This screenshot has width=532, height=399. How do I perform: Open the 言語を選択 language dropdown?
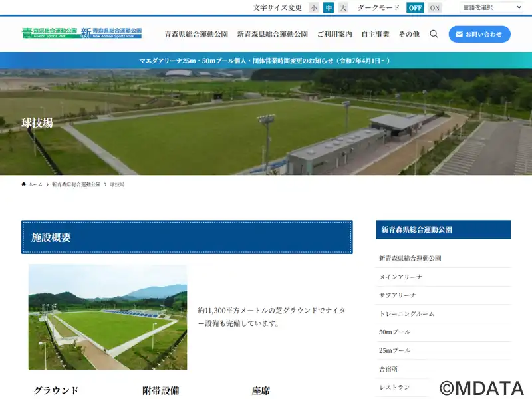pyautogui.click(x=491, y=7)
